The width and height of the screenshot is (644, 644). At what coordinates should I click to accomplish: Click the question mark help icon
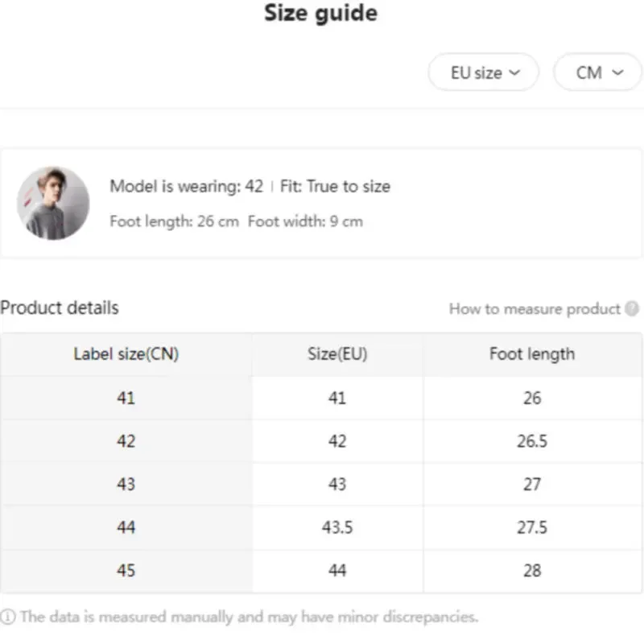pyautogui.click(x=632, y=309)
